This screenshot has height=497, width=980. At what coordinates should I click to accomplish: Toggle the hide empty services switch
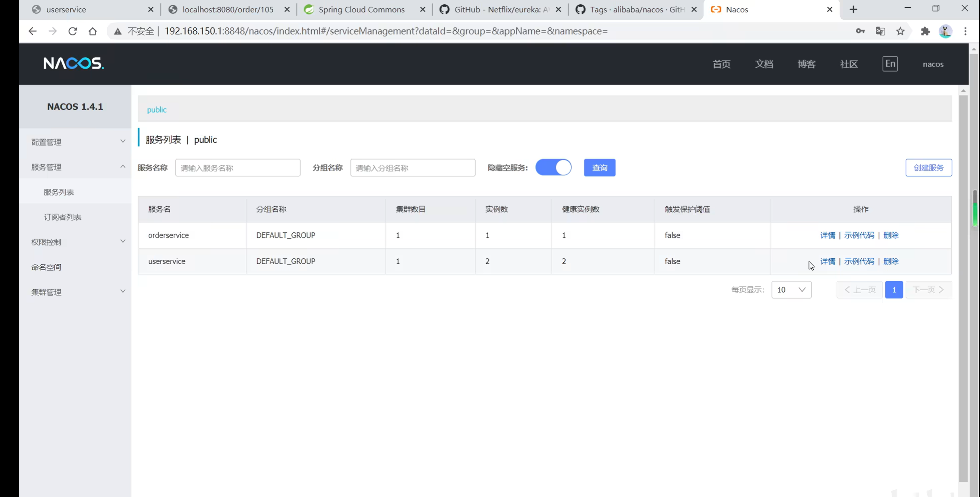coord(553,168)
